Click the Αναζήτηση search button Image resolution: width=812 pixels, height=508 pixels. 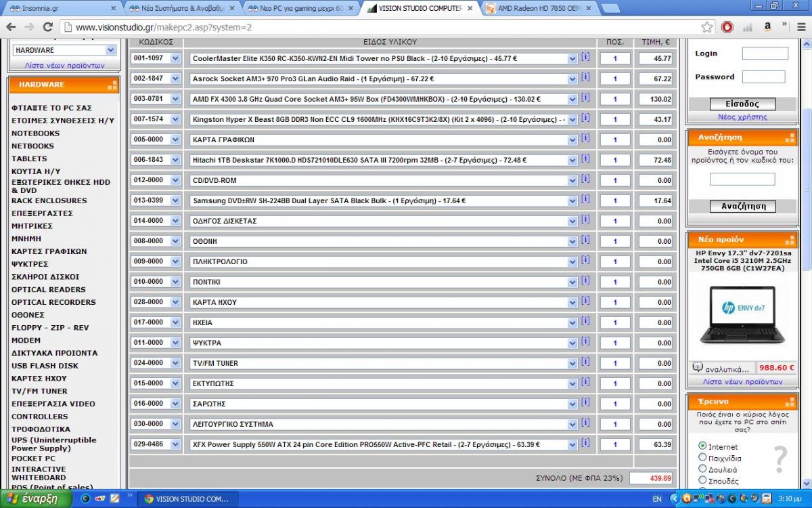click(x=742, y=206)
